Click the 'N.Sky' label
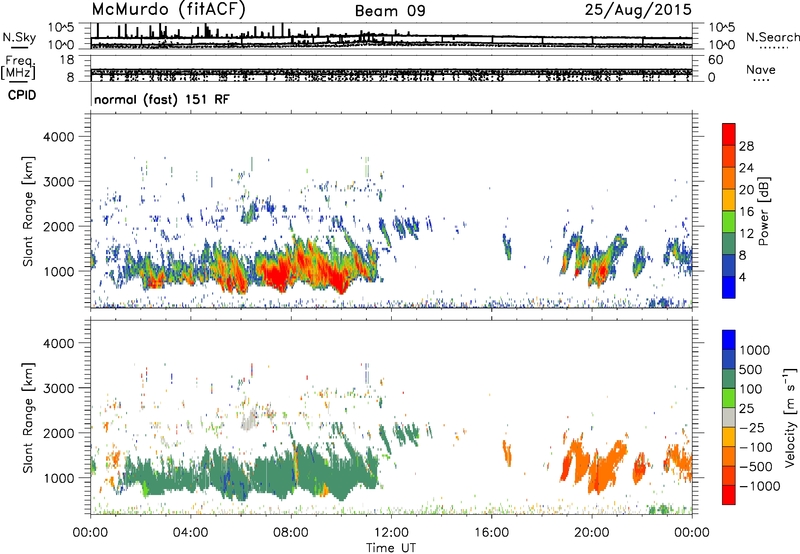800x554 pixels. (19, 37)
